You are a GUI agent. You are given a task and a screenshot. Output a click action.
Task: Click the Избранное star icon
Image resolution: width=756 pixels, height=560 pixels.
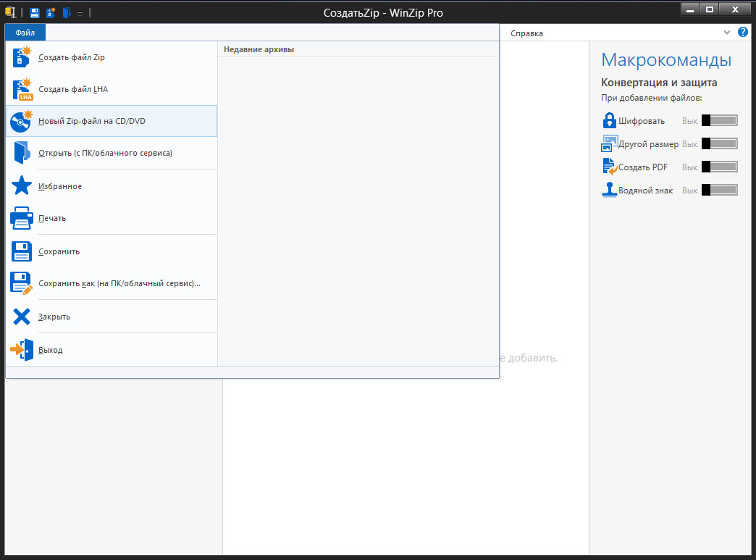coord(22,185)
